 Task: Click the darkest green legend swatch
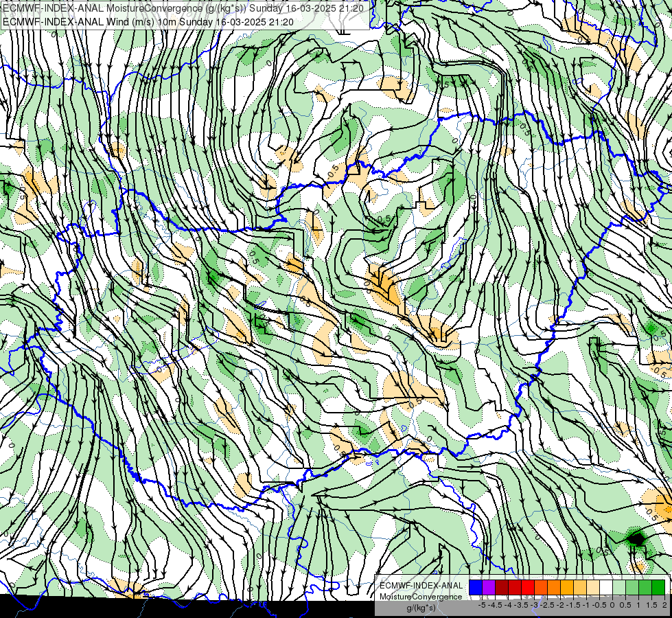coord(658,587)
